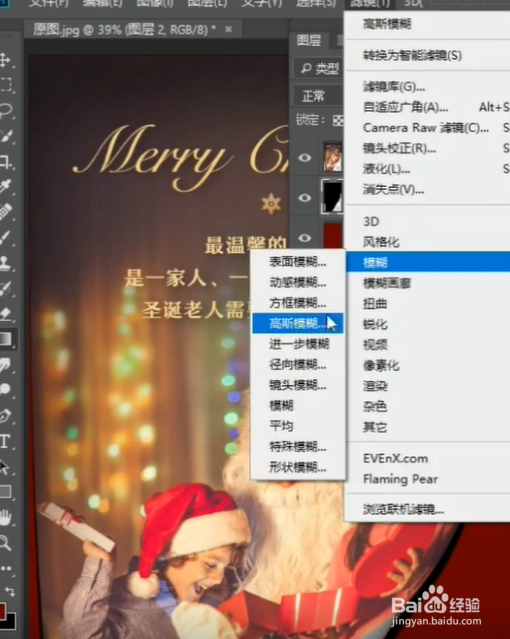Viewport: 510px width, 639px height.
Task: Select the Brush tool
Action: click(6, 237)
